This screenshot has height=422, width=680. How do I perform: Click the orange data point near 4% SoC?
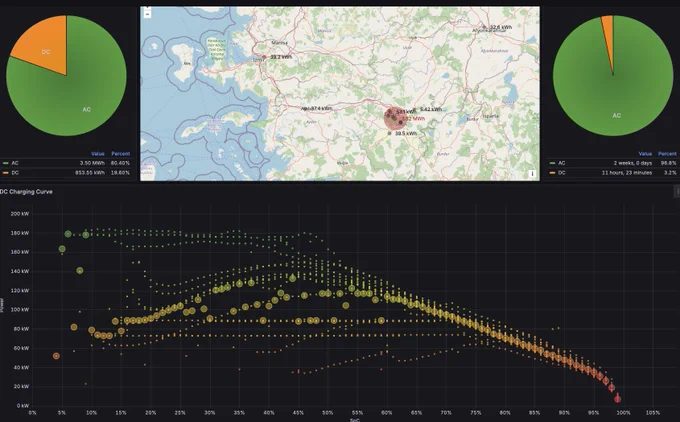click(56, 356)
